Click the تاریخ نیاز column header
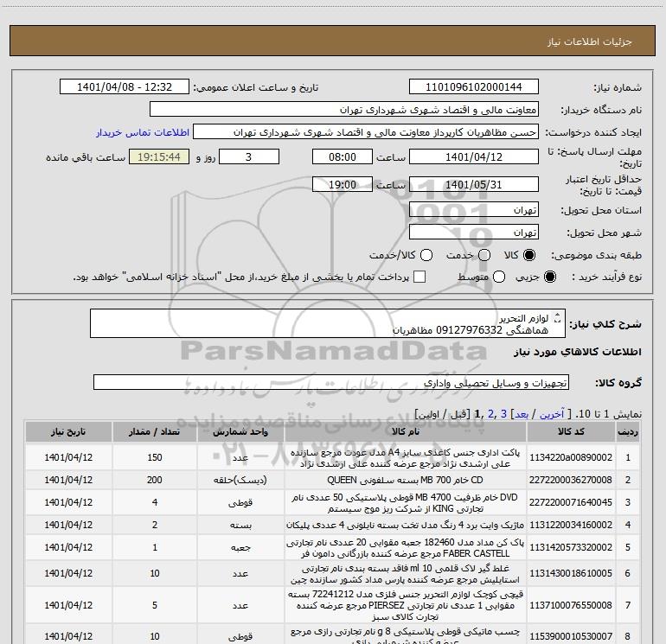The height and width of the screenshot is (644, 666). [x=68, y=431]
